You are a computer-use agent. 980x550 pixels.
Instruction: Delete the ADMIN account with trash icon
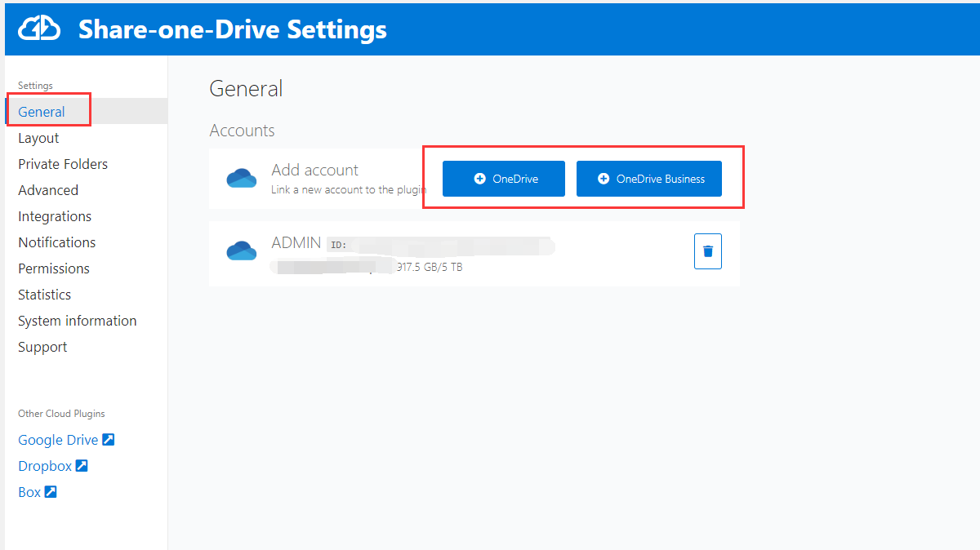(708, 251)
